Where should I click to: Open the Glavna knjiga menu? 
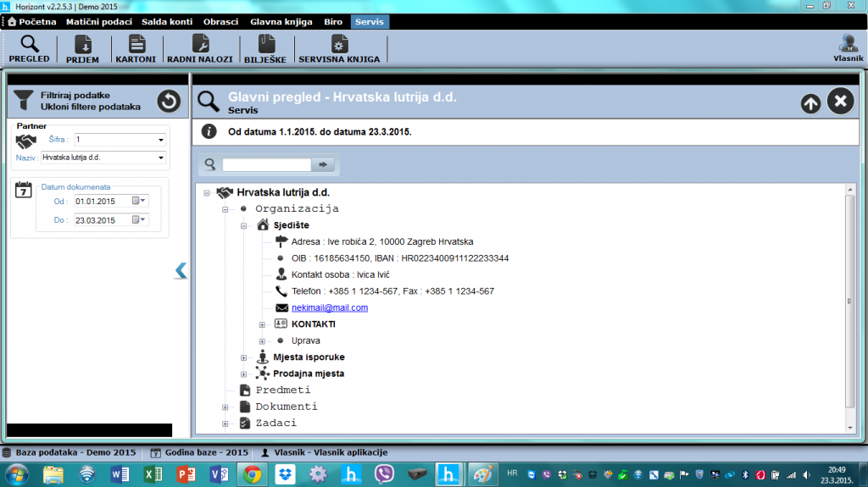281,21
